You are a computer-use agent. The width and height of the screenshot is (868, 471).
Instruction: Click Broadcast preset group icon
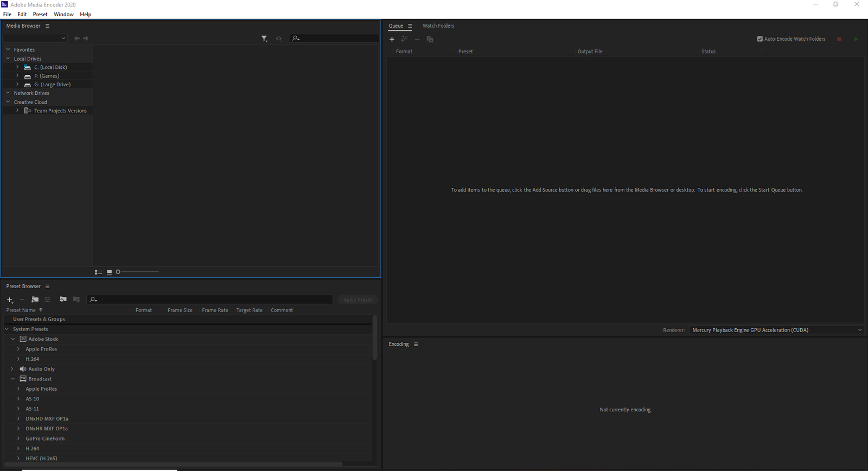(x=23, y=379)
